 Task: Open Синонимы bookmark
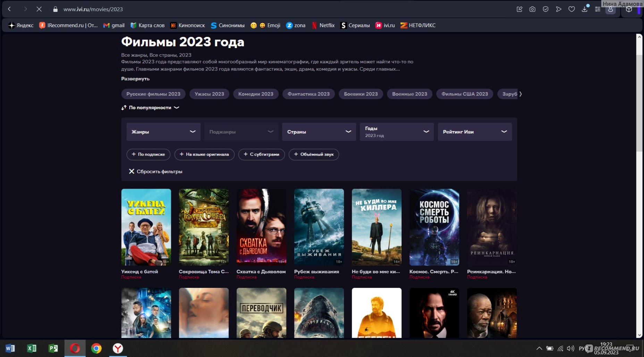point(228,25)
